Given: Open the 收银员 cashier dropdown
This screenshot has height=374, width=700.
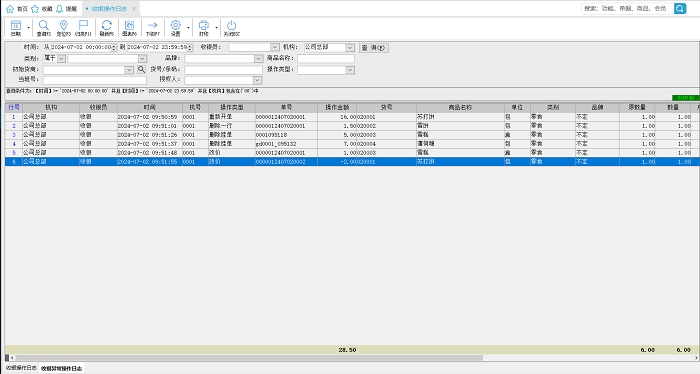Looking at the screenshot, I should [275, 47].
